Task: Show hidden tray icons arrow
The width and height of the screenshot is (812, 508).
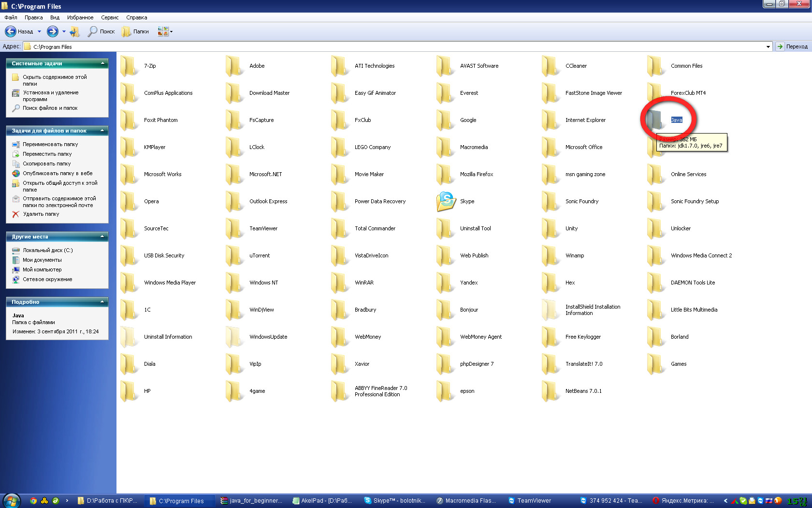Action: (725, 501)
